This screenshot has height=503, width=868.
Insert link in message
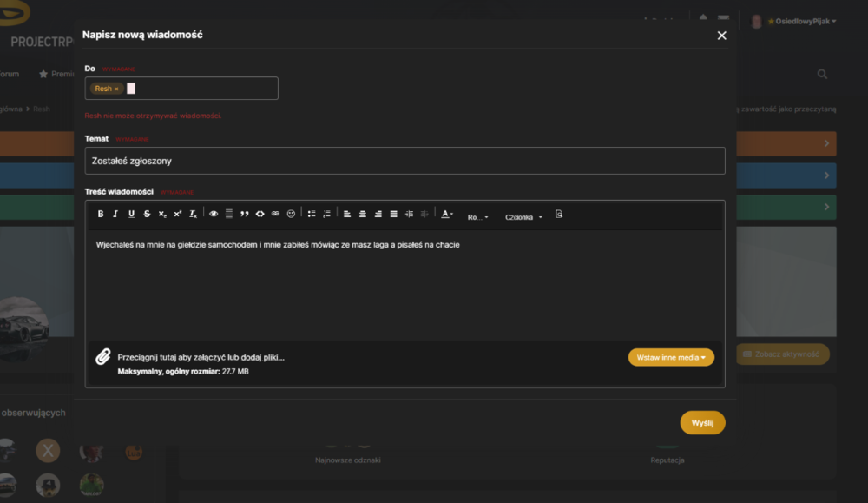pyautogui.click(x=275, y=214)
